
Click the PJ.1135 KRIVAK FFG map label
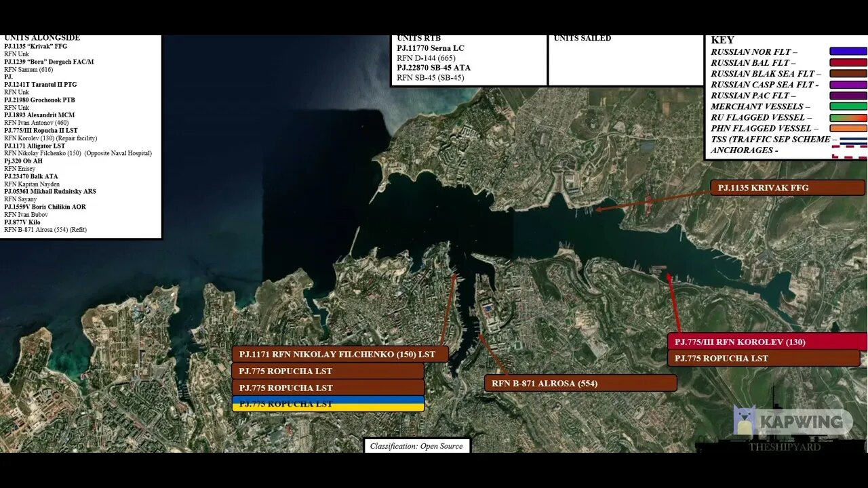[x=787, y=188]
